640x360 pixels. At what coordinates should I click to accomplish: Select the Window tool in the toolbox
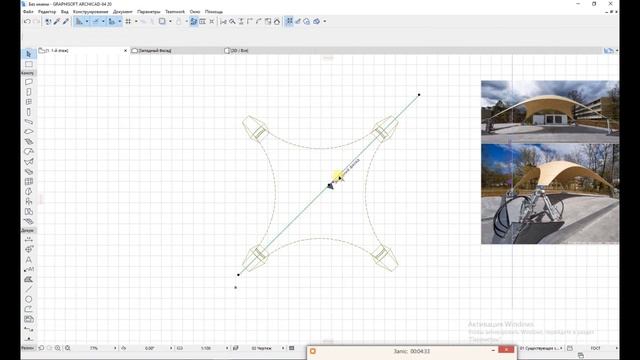pyautogui.click(x=29, y=102)
